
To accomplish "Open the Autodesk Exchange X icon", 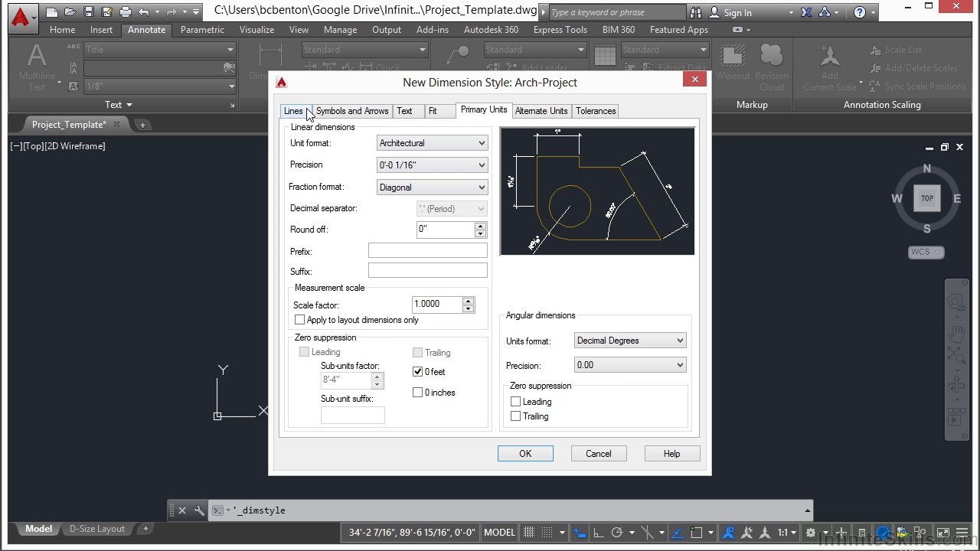I will (806, 12).
